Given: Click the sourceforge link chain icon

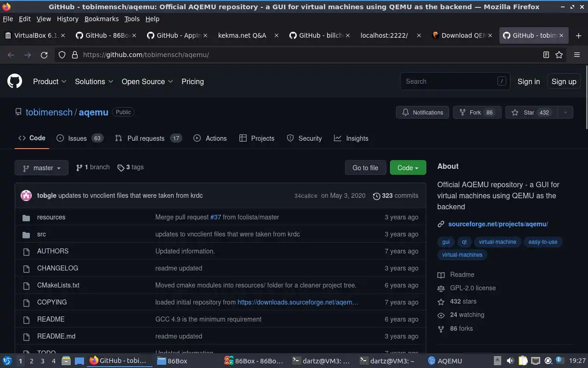Looking at the screenshot, I should point(441,224).
